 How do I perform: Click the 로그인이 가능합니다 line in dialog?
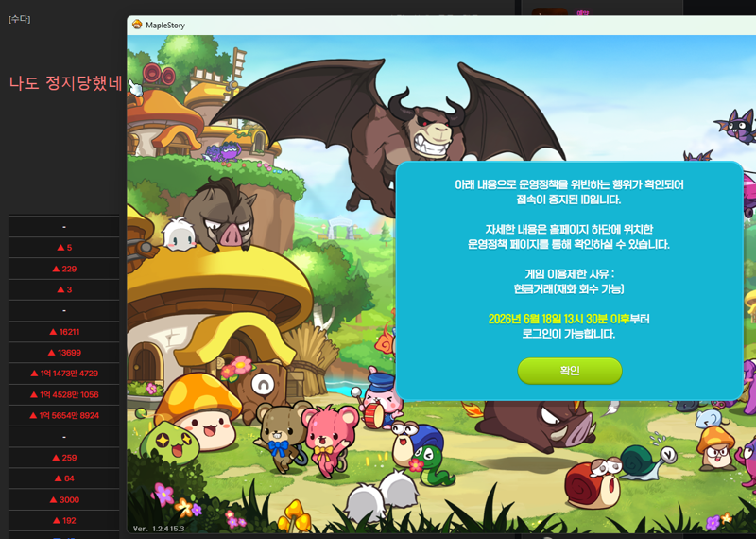[x=569, y=334]
